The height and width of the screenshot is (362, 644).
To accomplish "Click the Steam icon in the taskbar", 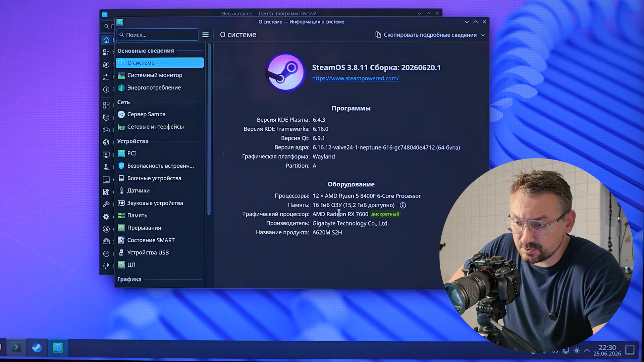I will pyautogui.click(x=37, y=348).
